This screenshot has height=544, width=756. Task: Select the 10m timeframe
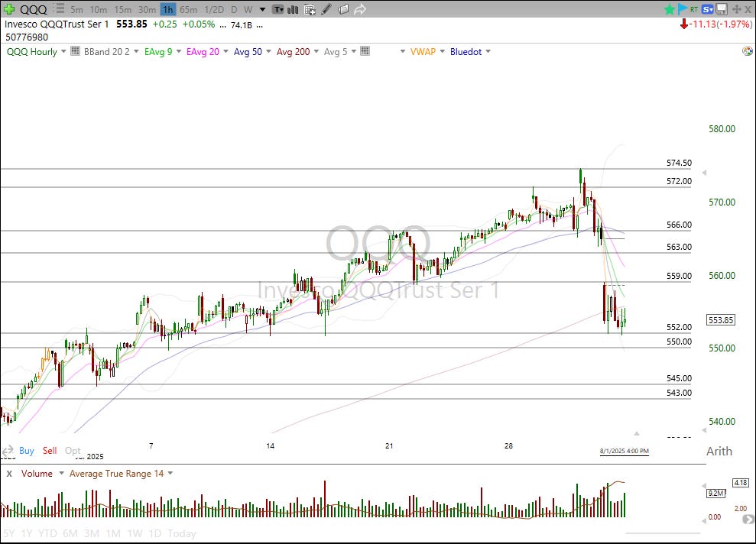point(99,10)
